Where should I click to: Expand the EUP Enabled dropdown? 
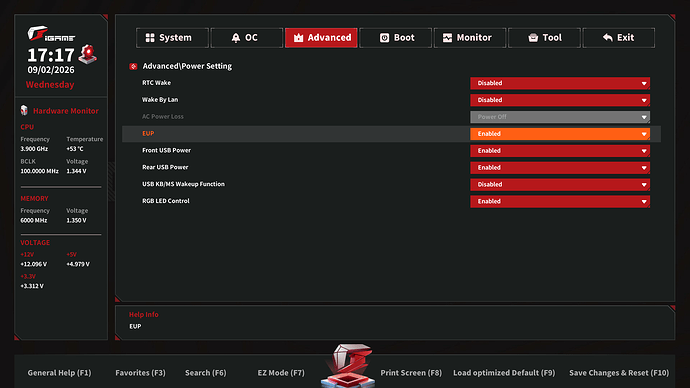(x=560, y=134)
